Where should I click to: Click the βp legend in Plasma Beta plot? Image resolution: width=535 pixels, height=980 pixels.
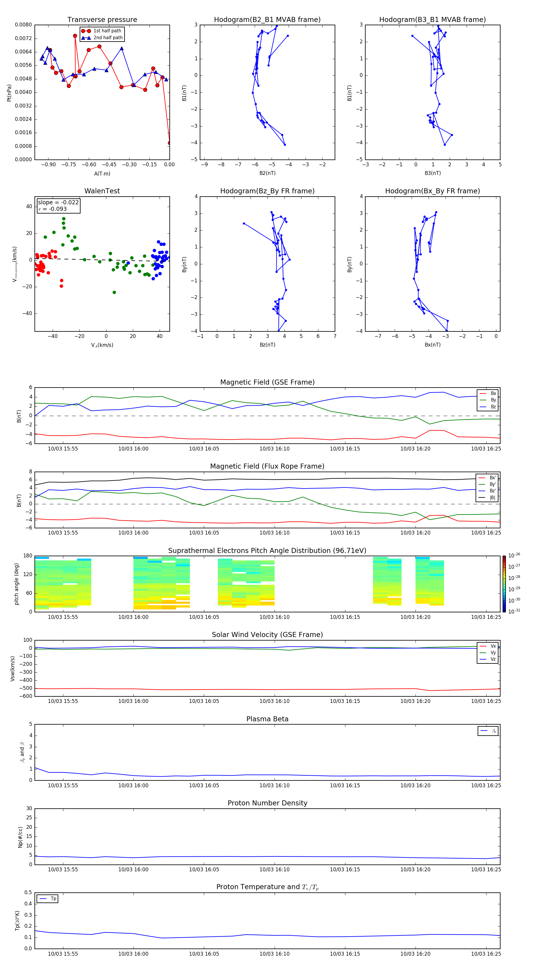click(x=488, y=731)
